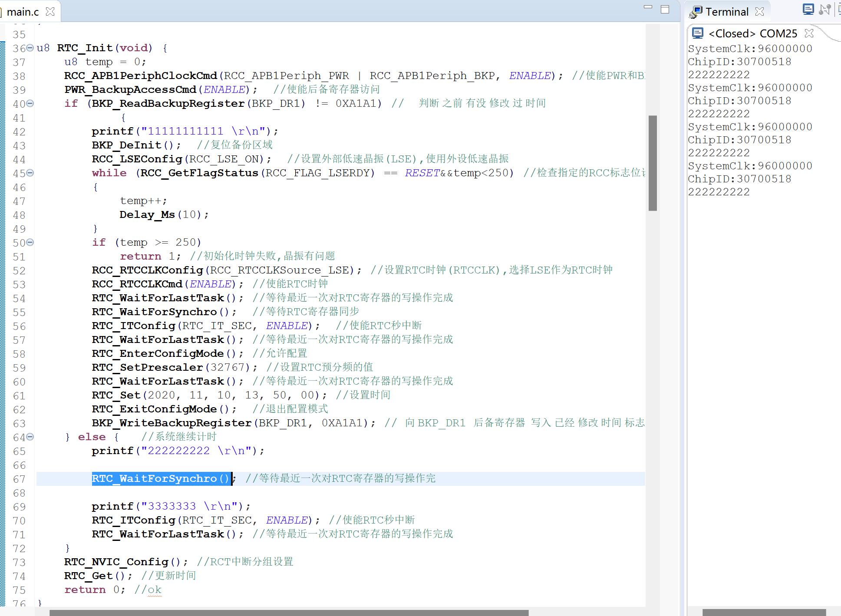Click the RTC_Set(2020, 11, 10...) call
Screen dimensions: 841x616
(209, 395)
